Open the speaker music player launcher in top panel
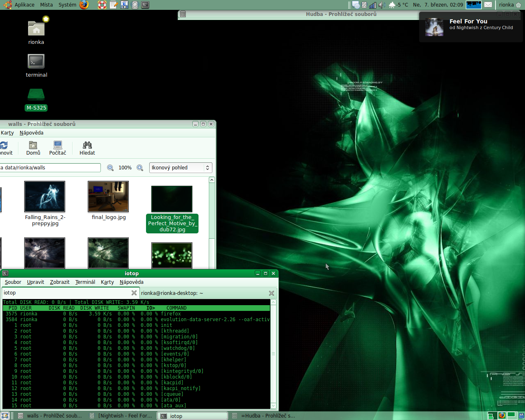Image resolution: width=525 pixels, height=420 pixels. coord(135,5)
